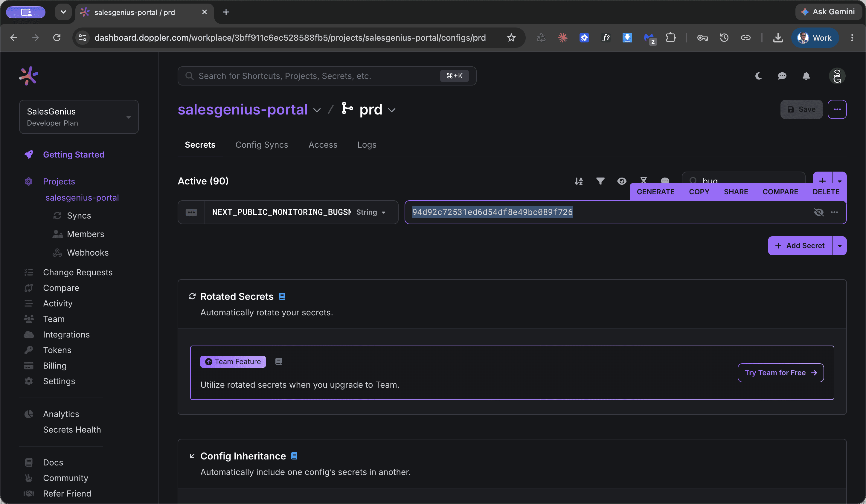Open the password manager key icon
The width and height of the screenshot is (866, 504).
tap(703, 37)
